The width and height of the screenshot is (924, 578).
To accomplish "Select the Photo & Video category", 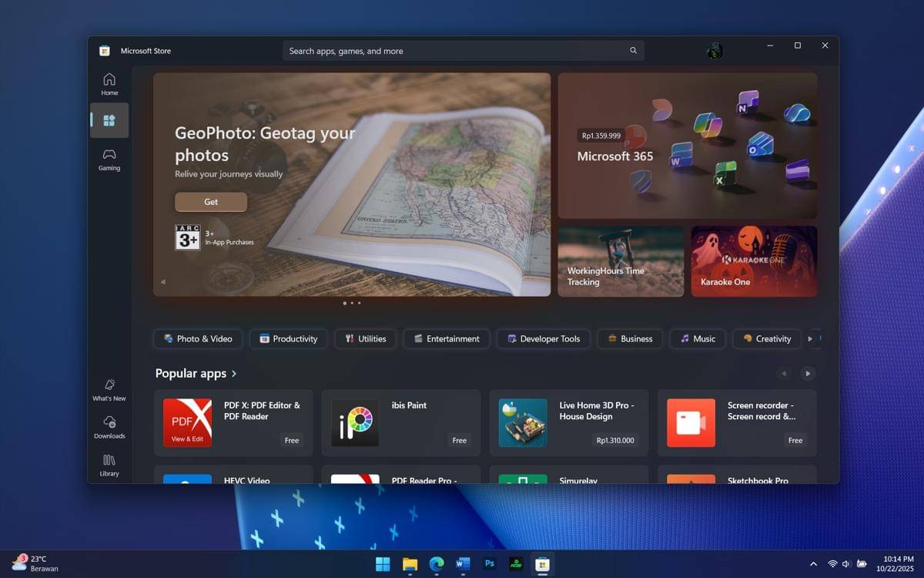I will coord(198,339).
